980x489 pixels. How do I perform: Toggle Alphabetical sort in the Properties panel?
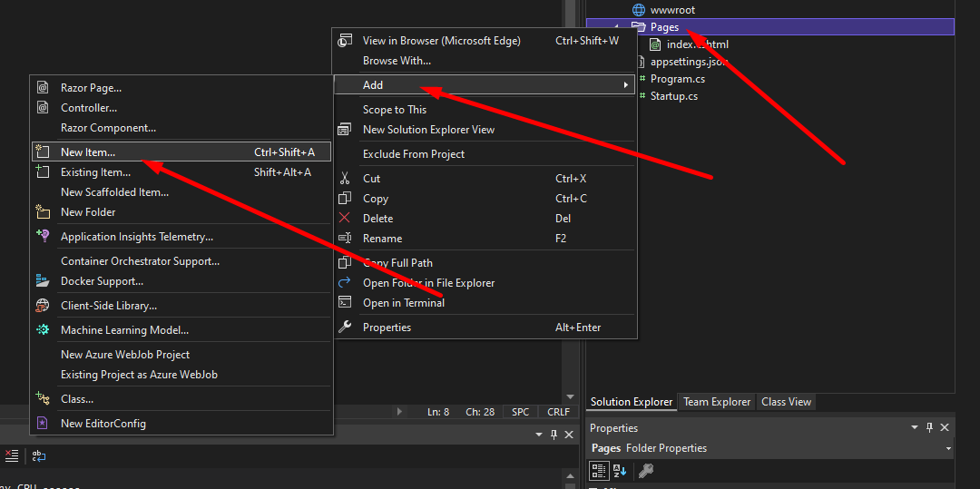620,470
